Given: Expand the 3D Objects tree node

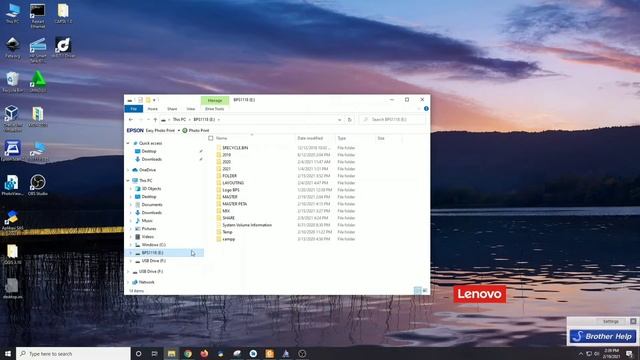Looking at the screenshot, I should click(131, 189).
